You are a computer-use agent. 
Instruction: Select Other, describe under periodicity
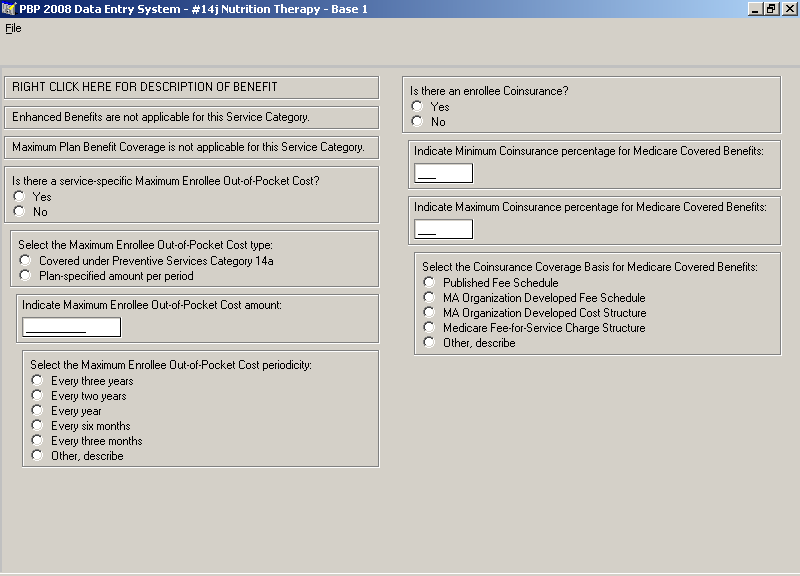click(x=37, y=455)
